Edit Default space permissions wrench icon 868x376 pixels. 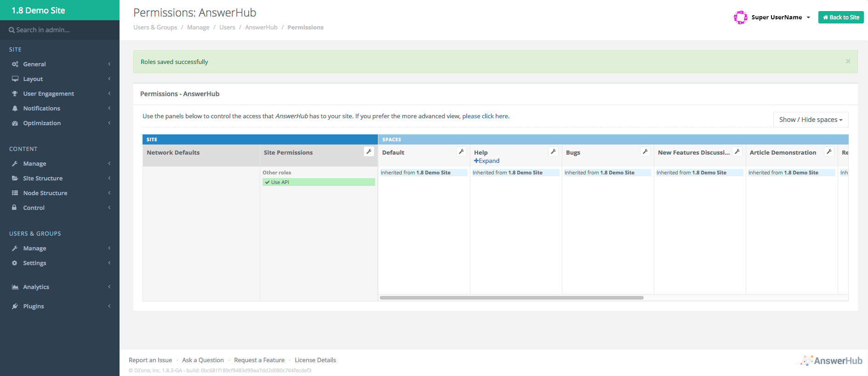(461, 151)
